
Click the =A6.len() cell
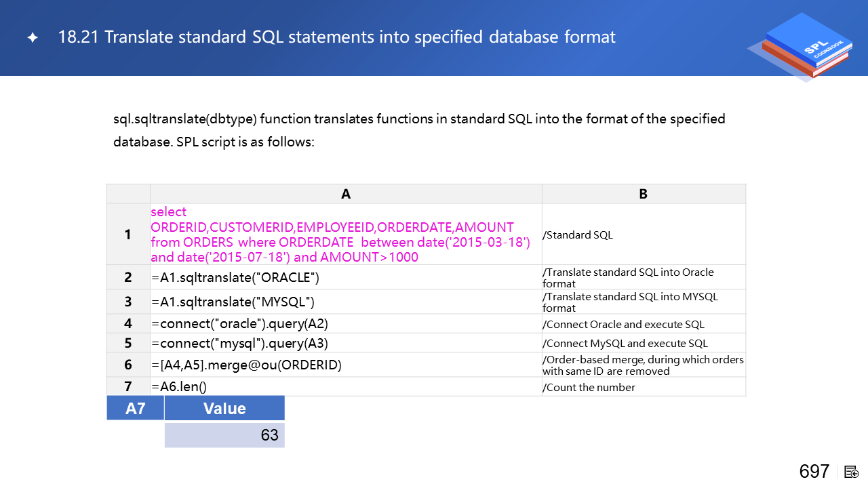click(179, 387)
